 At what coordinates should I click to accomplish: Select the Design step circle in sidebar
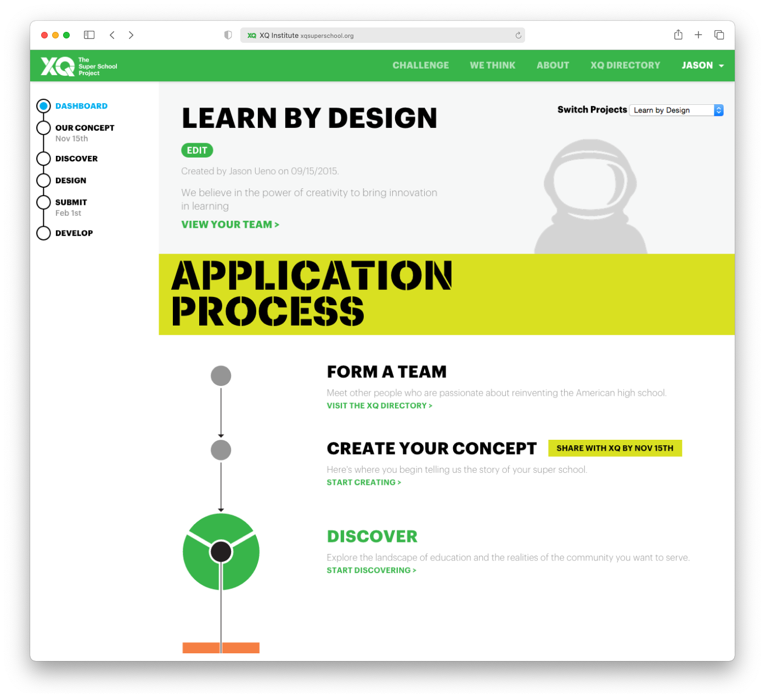43,181
